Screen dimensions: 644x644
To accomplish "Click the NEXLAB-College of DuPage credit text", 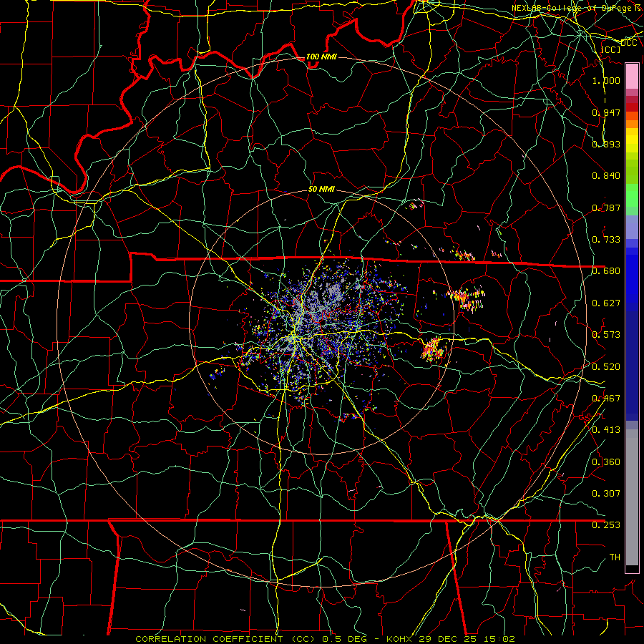I will point(575,8).
